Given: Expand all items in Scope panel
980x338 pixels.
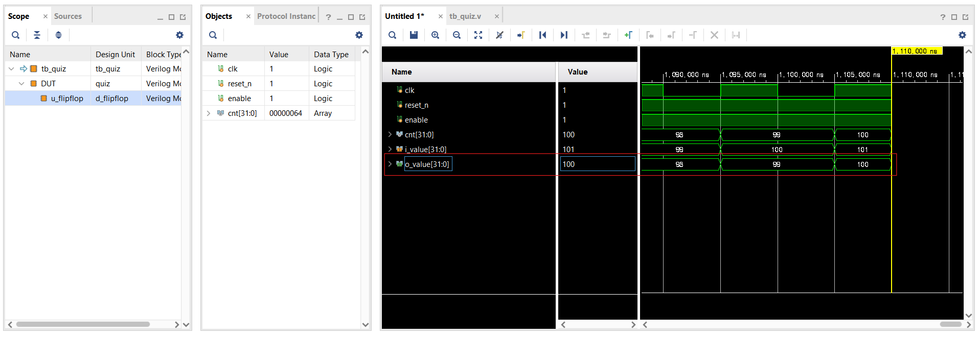Looking at the screenshot, I should pyautogui.click(x=58, y=35).
